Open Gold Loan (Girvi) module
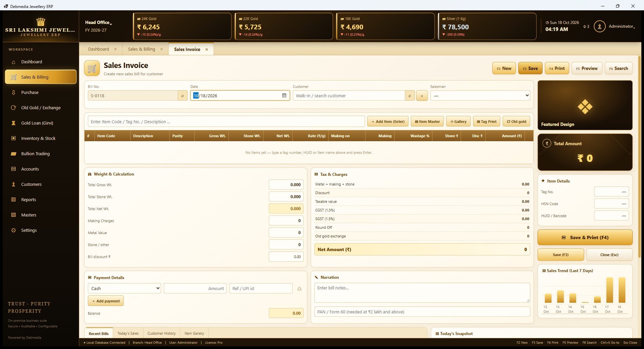Screen dimensions: 644x349 41,123
